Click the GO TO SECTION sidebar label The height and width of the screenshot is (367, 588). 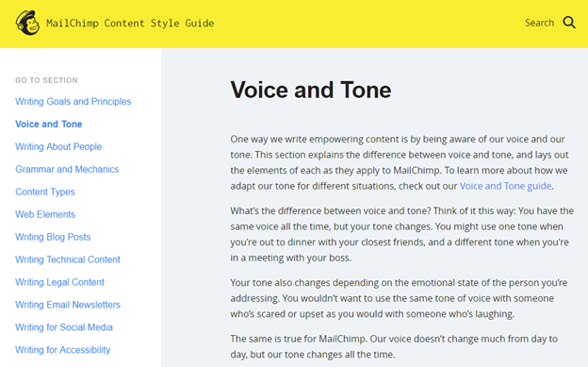coord(46,80)
